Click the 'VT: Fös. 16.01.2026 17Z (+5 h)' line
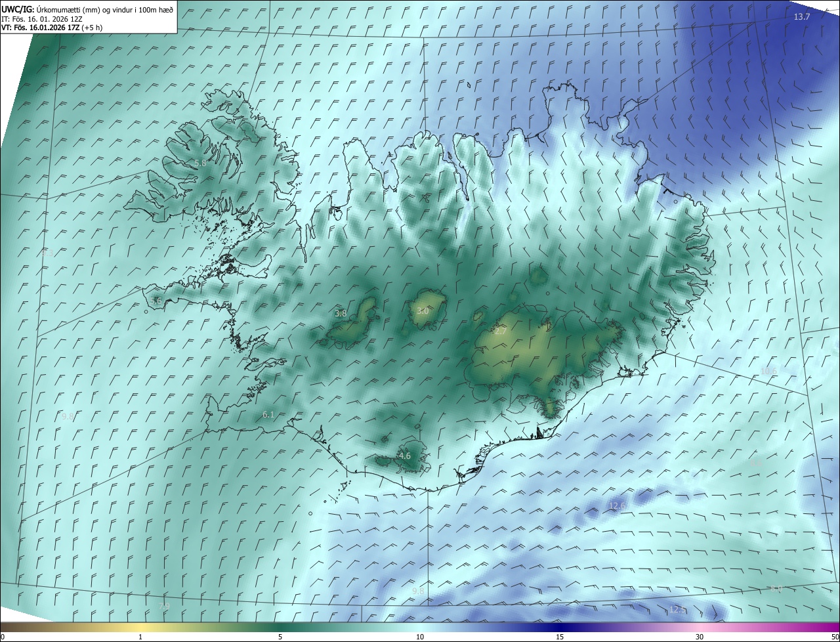Screen dimensions: 840x642 click(51, 28)
